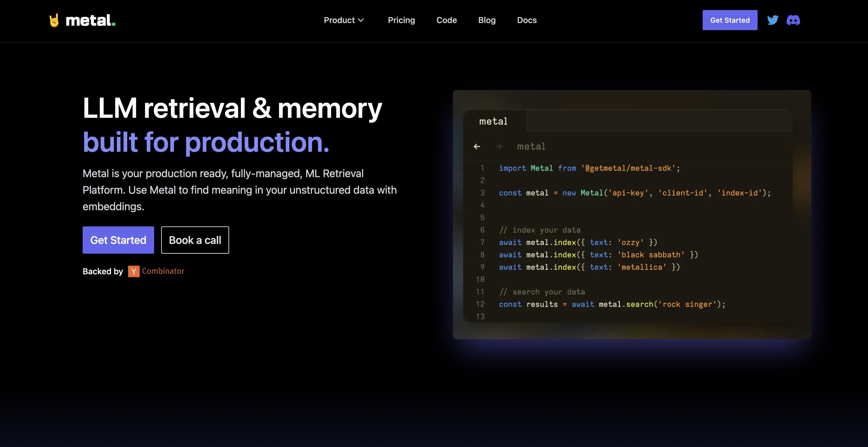
Task: Click the Combinator text link
Action: (x=163, y=271)
